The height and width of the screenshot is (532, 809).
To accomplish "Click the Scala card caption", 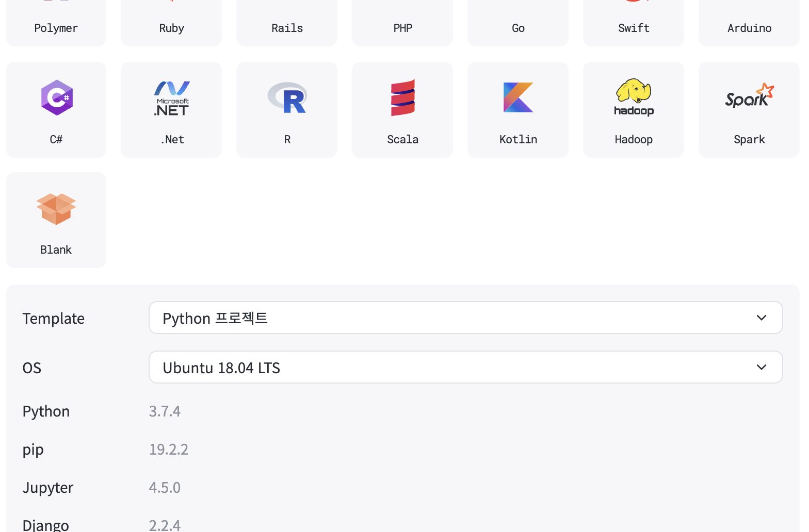I will click(x=402, y=139).
